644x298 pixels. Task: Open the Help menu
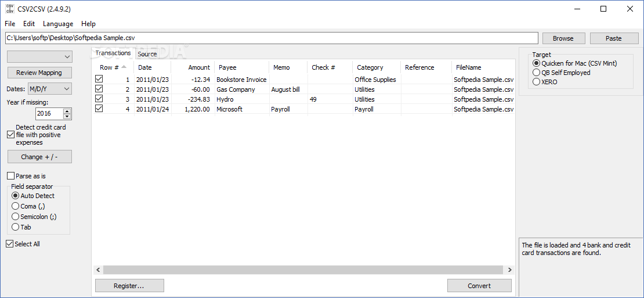[88, 24]
